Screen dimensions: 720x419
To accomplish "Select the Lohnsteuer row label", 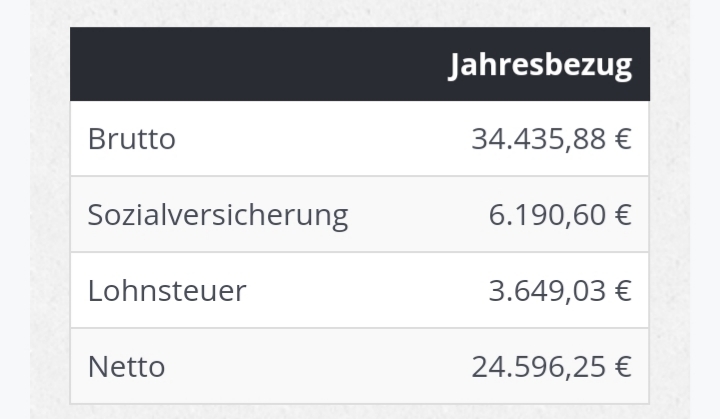I will tap(167, 290).
